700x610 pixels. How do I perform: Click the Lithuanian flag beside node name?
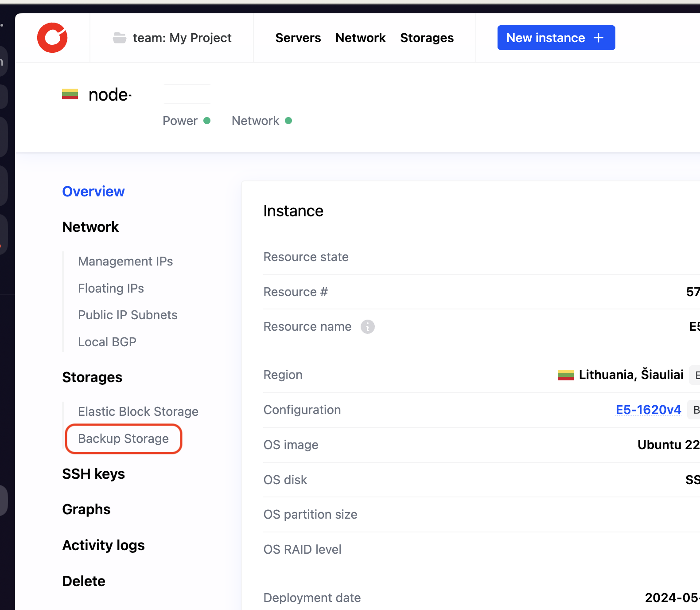tap(70, 94)
